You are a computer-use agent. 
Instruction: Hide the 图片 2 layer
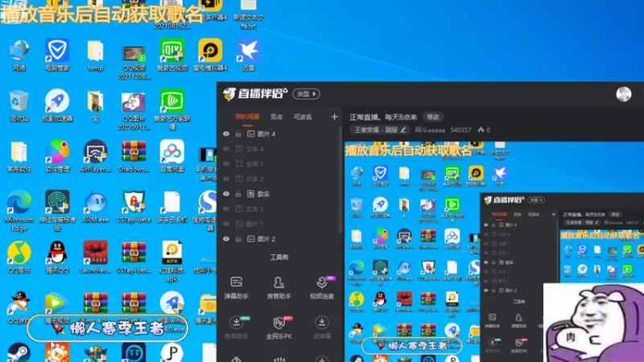coord(226,239)
